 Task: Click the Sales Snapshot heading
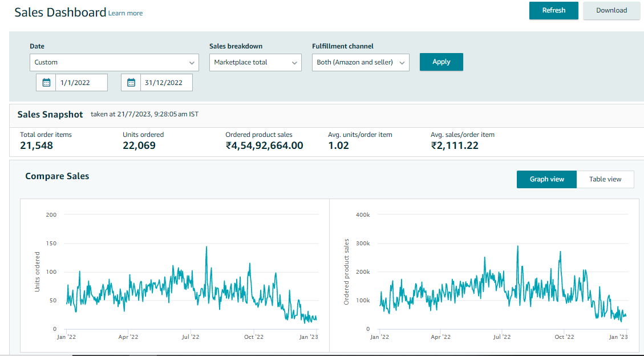click(50, 115)
